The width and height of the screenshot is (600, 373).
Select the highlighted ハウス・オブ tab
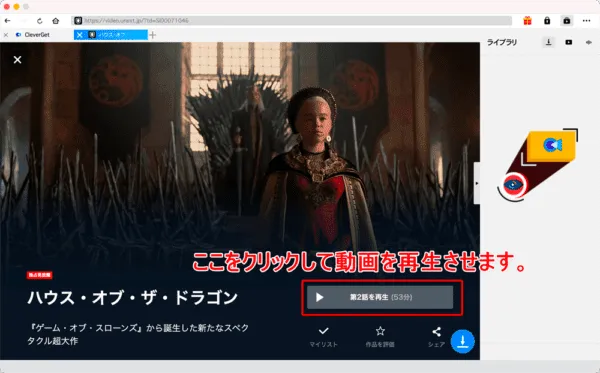pyautogui.click(x=111, y=35)
